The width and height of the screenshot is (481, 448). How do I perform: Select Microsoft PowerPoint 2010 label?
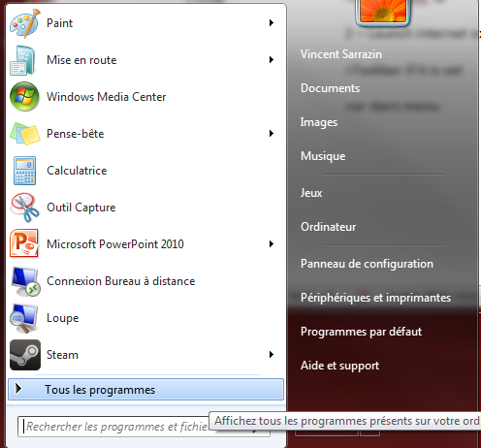(115, 244)
